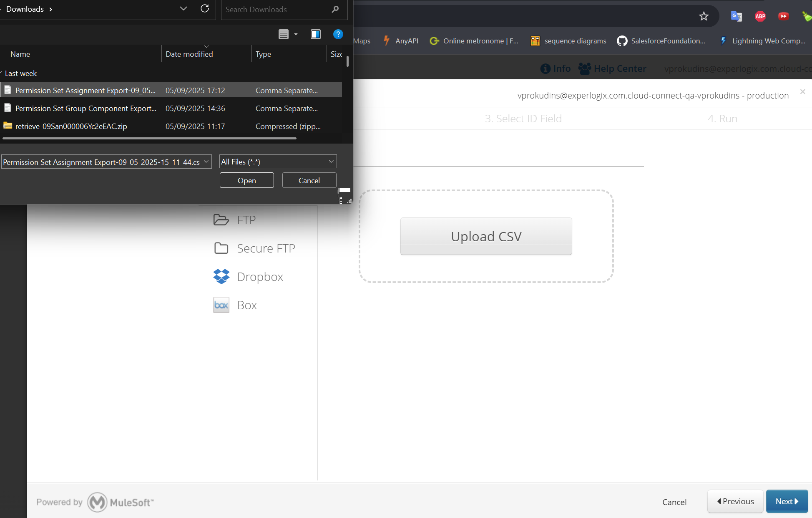Toggle the preview pane icon

click(316, 34)
